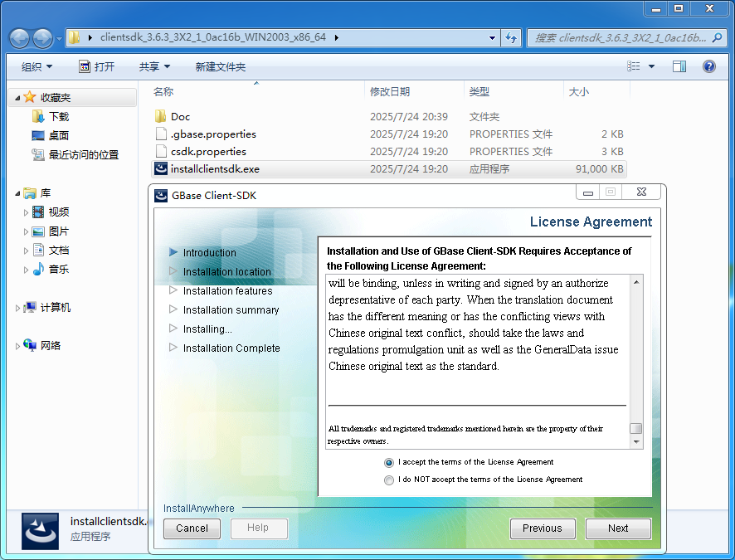The height and width of the screenshot is (560, 735).
Task: Expand the 计算机 tree node
Action: (18, 308)
